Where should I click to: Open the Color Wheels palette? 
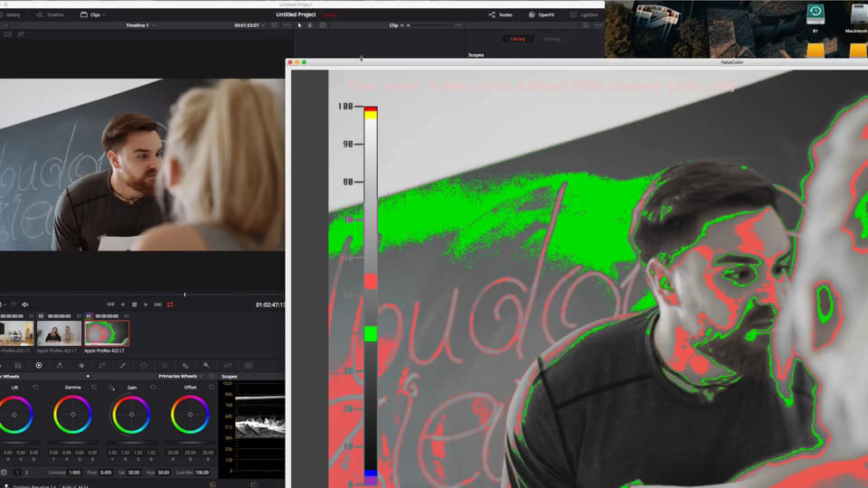pos(39,366)
